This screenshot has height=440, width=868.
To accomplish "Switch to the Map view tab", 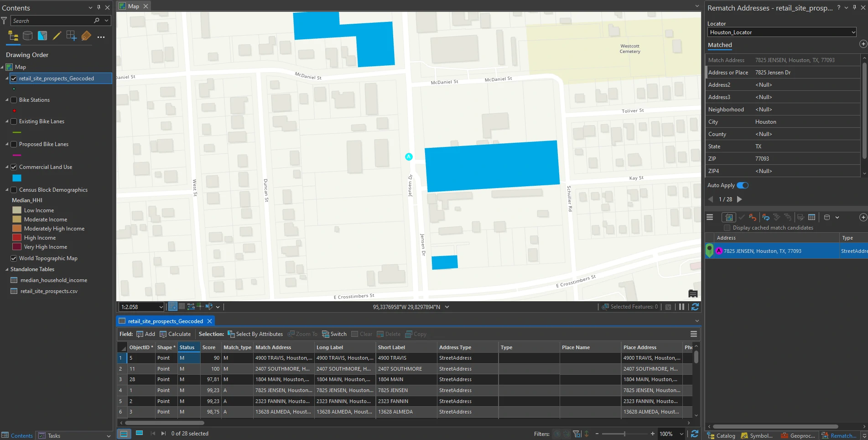I will pyautogui.click(x=133, y=6).
